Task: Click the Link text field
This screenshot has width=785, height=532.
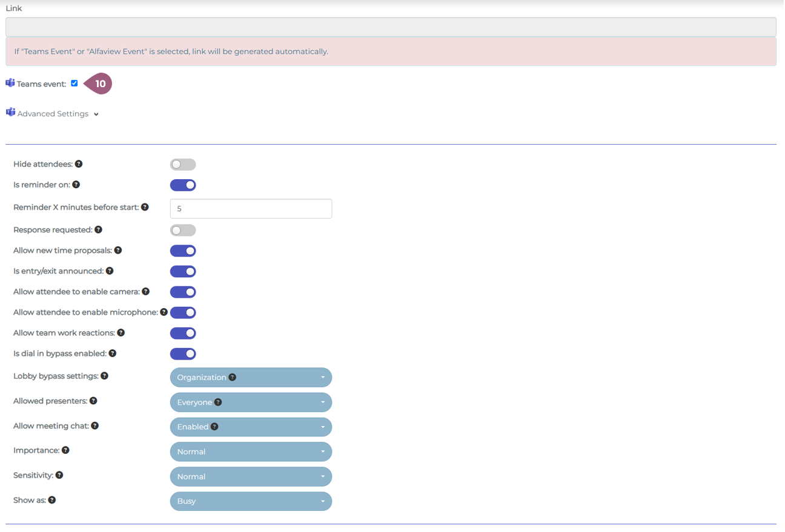Action: (x=391, y=27)
